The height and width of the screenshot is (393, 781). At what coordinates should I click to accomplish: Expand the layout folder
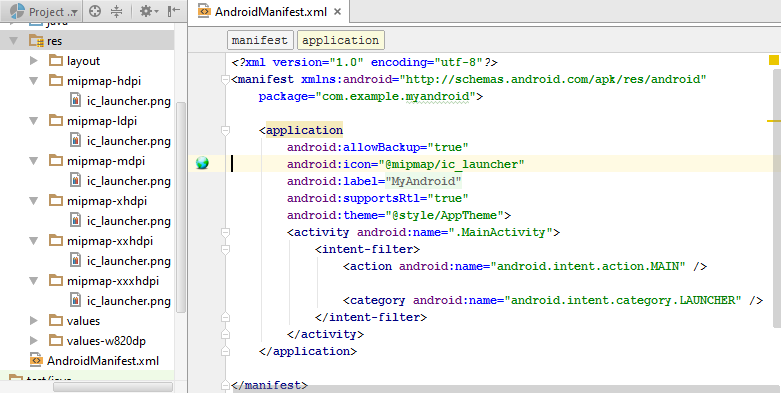[34, 61]
